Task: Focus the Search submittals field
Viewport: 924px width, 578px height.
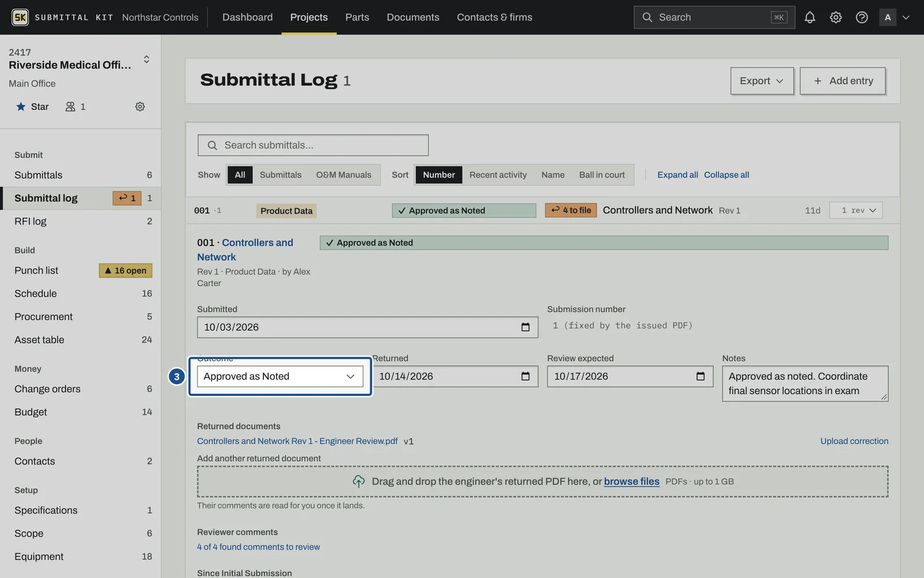Action: (x=313, y=145)
